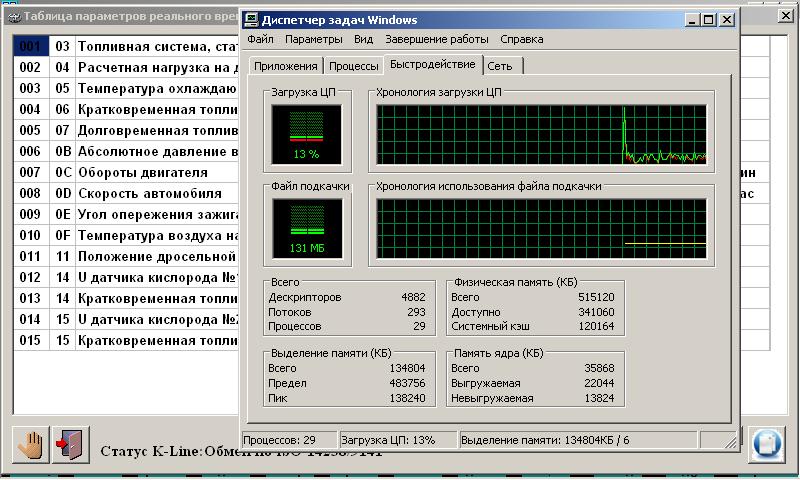Switch to the Сеть tab
The height and width of the screenshot is (480, 800).
[x=503, y=66]
